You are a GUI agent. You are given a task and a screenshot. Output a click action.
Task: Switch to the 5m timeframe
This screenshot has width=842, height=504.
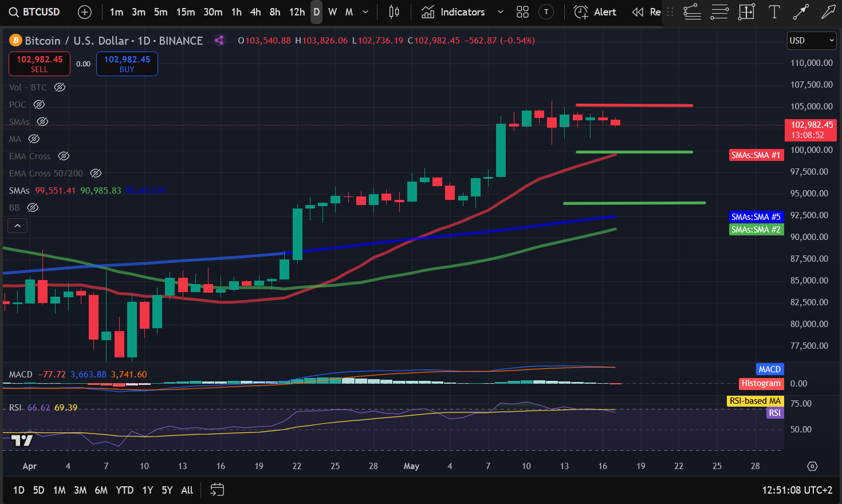coord(161,12)
